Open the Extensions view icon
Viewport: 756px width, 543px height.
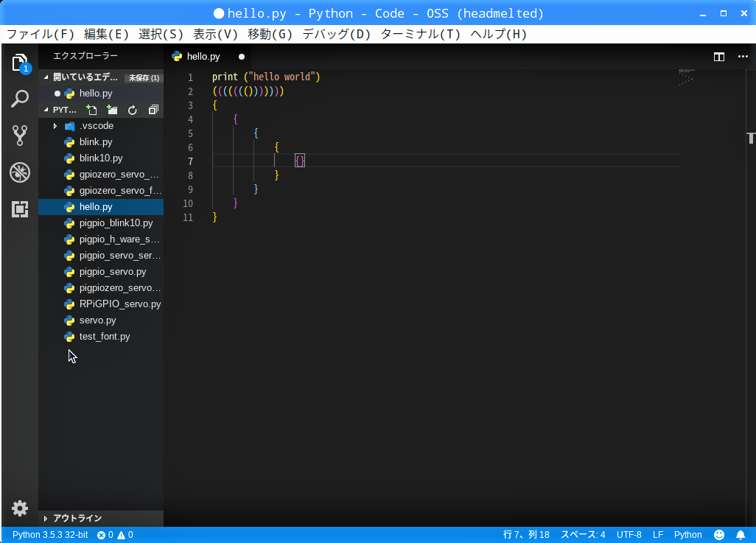(20, 209)
